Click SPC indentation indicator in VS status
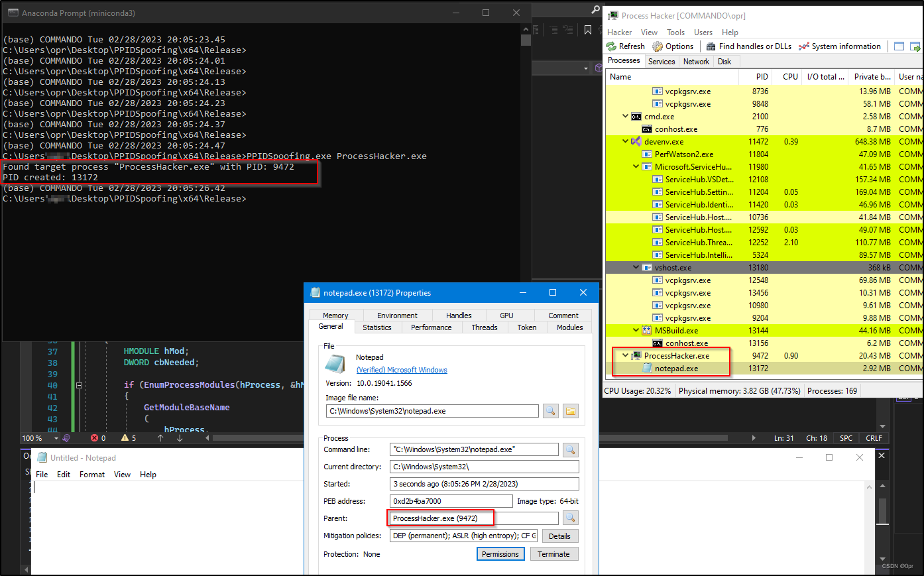 [846, 438]
